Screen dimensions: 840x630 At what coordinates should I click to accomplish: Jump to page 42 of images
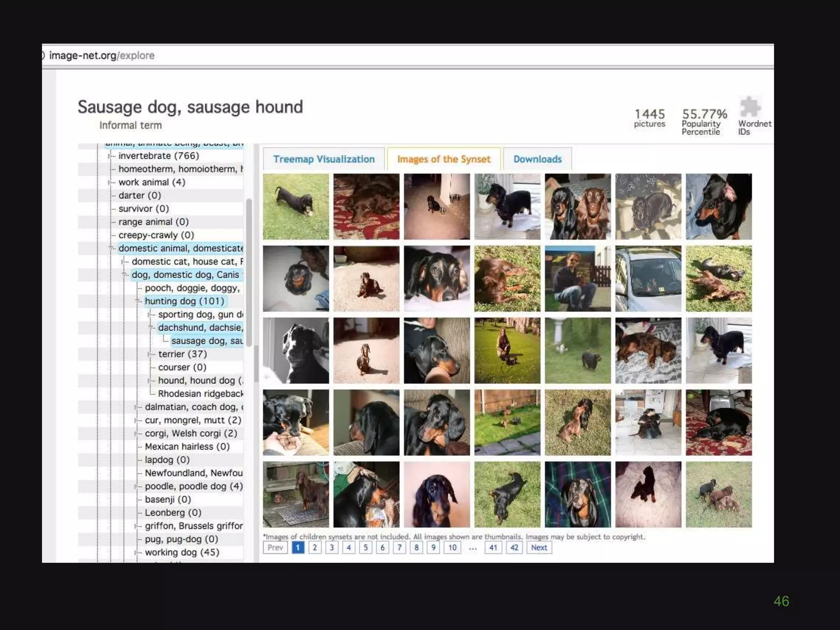[514, 548]
